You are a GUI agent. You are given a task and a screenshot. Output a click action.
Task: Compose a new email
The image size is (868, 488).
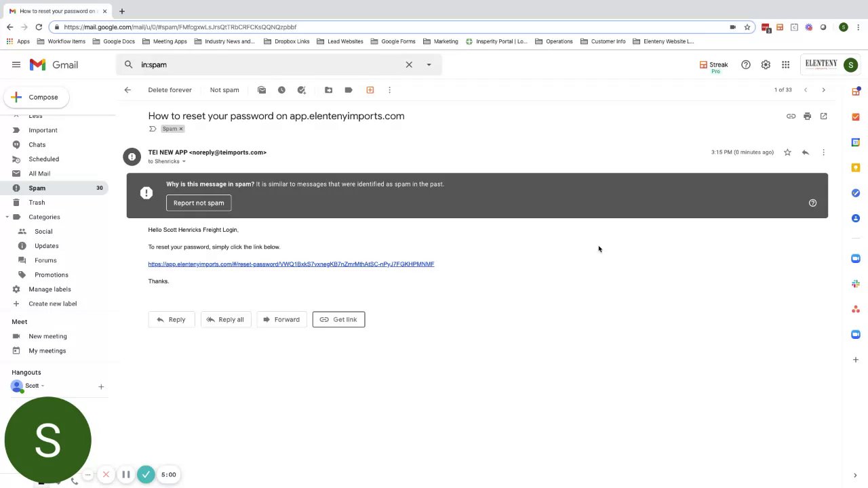(x=37, y=97)
